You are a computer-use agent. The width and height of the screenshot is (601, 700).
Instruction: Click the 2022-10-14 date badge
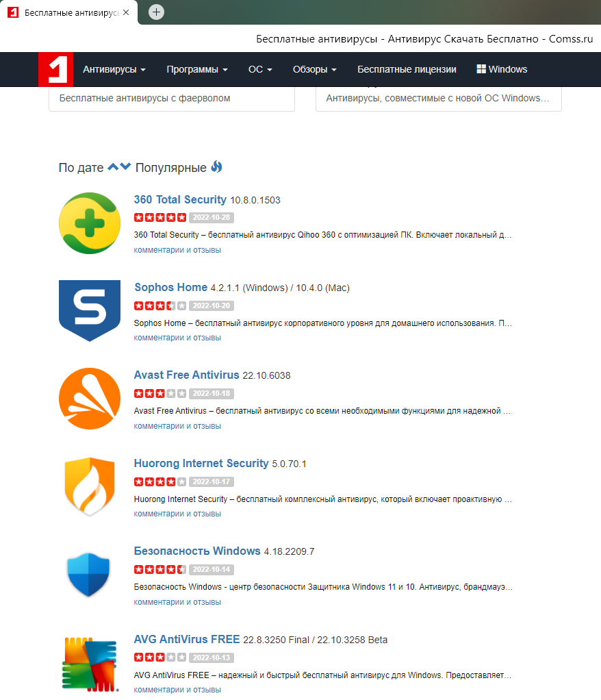pos(212,570)
